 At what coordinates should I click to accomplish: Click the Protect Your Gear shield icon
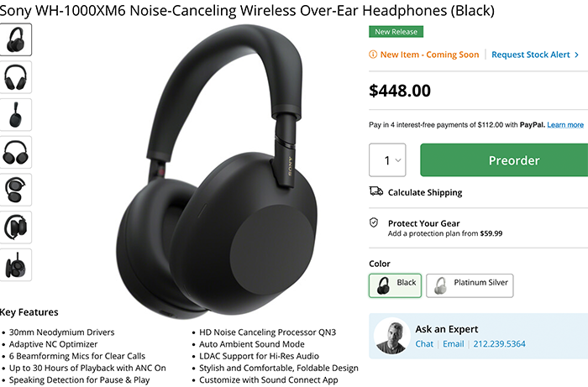pos(374,223)
